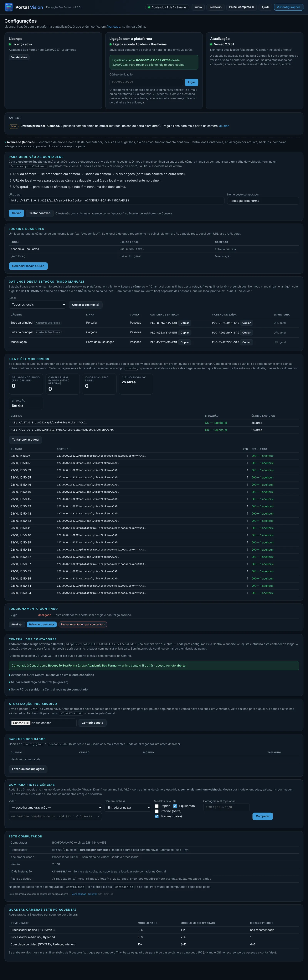Image resolution: width=308 pixels, height=980 pixels.
Task: Click Choose File for update package
Action: click(x=21, y=723)
